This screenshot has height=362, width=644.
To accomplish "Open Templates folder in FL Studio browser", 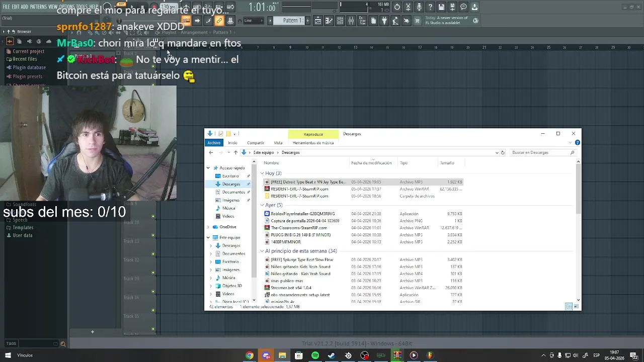I will point(20,228).
